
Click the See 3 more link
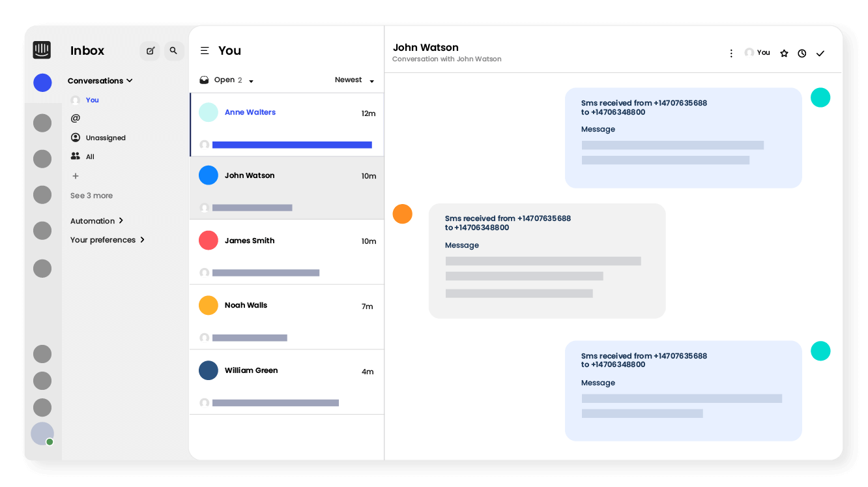click(91, 196)
